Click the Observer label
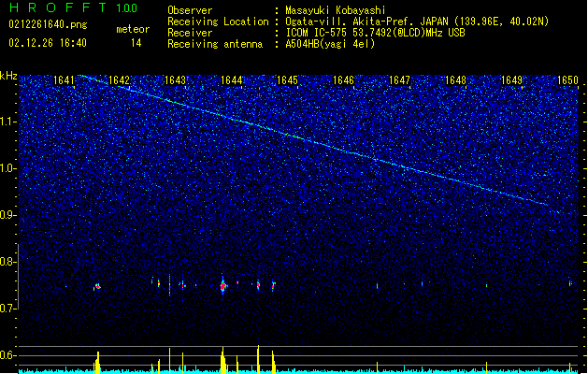588x374 pixels. point(190,10)
